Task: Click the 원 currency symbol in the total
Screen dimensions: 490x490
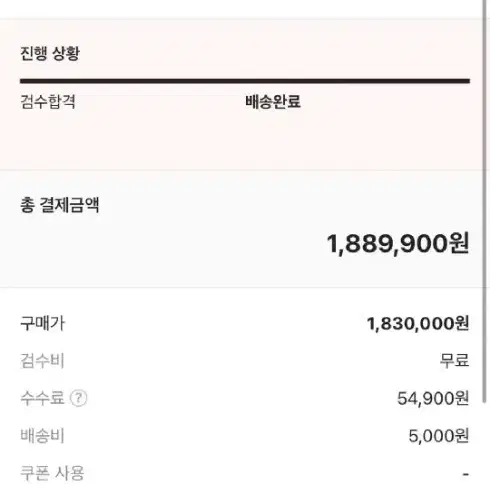Action: 459,244
